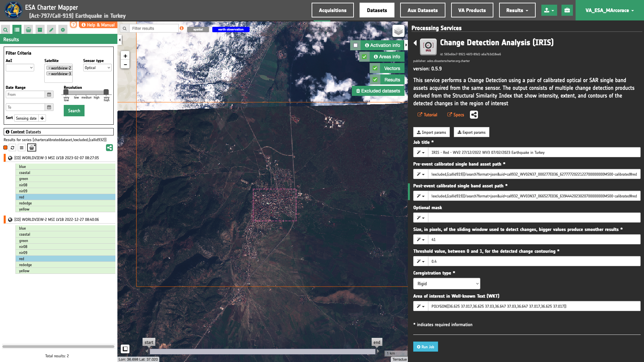
Task: Open the From date calendar picker
Action: (x=49, y=95)
